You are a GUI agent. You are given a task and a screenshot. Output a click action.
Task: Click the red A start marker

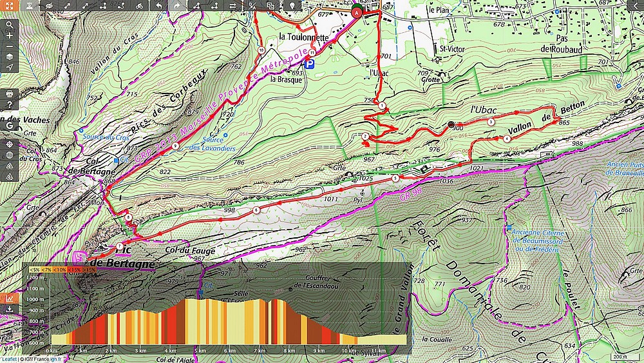coord(357,12)
